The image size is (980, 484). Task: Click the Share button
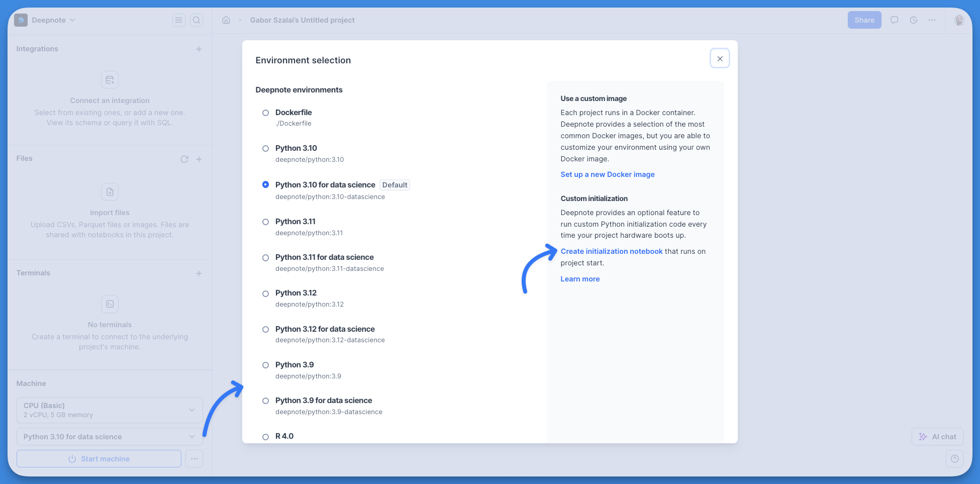click(x=864, y=20)
